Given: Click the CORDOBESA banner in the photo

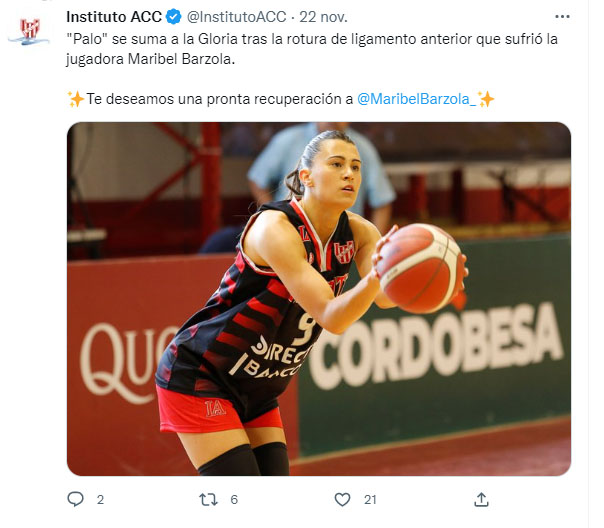Looking at the screenshot, I should (x=435, y=345).
